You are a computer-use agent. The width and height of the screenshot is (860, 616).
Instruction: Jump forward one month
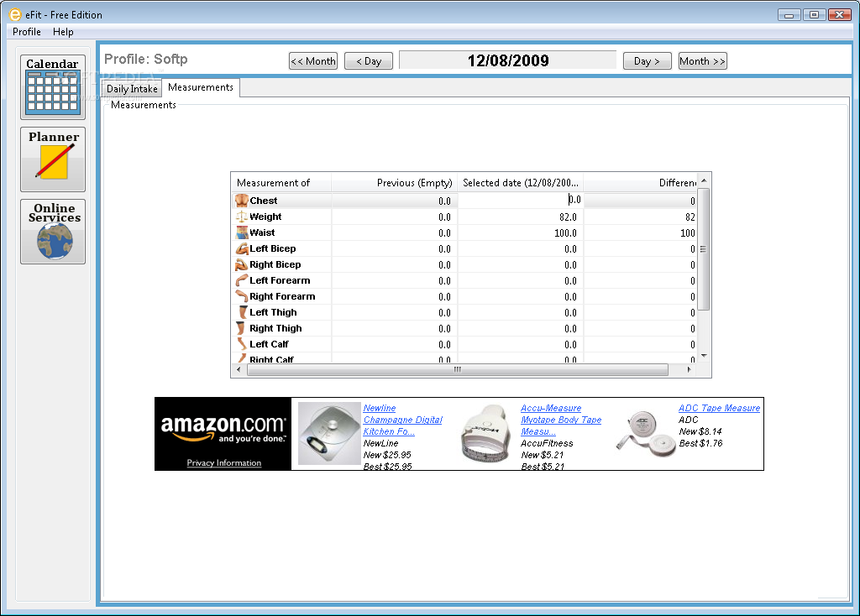pyautogui.click(x=703, y=60)
